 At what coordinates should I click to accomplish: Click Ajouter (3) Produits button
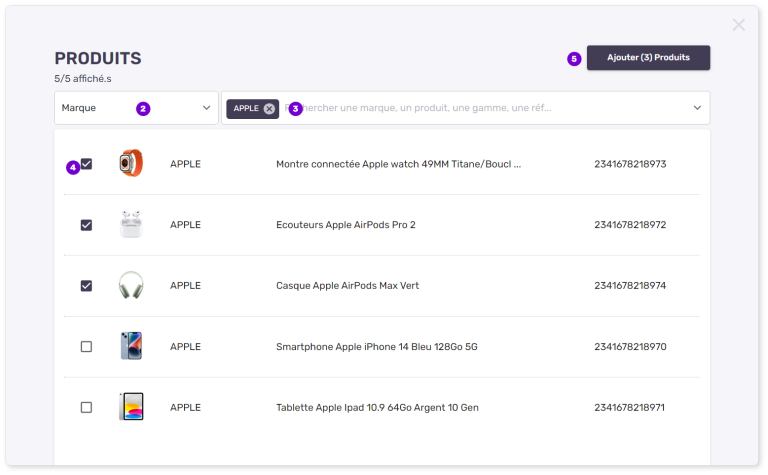648,58
